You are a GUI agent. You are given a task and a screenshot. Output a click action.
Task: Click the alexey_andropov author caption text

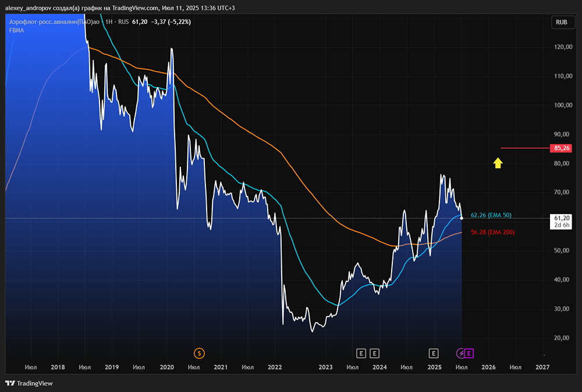pyautogui.click(x=120, y=8)
